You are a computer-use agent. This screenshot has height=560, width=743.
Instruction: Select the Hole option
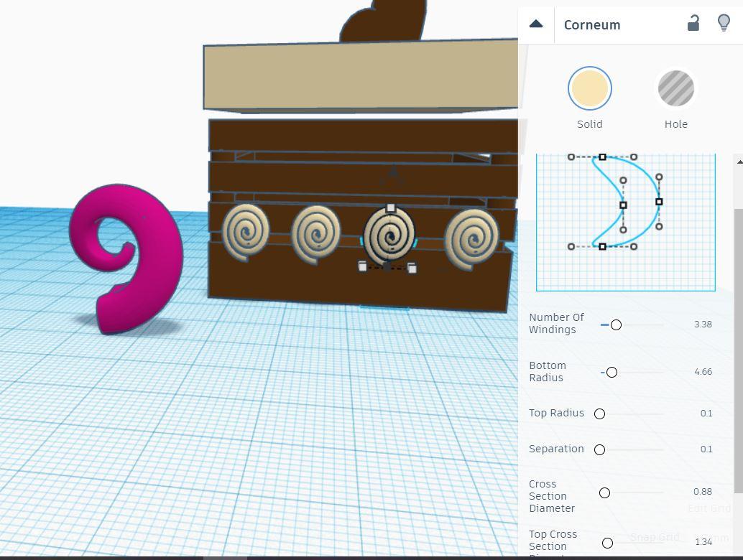coord(676,88)
